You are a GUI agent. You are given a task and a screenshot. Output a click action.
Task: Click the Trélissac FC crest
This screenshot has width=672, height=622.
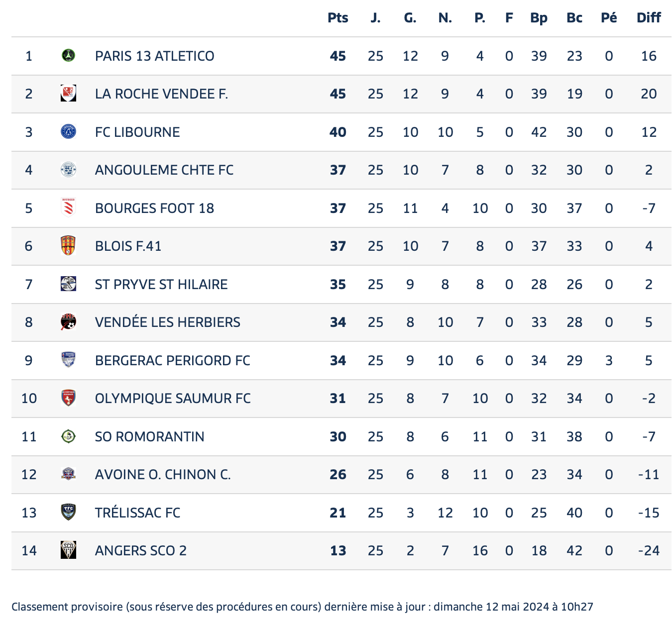(68, 512)
